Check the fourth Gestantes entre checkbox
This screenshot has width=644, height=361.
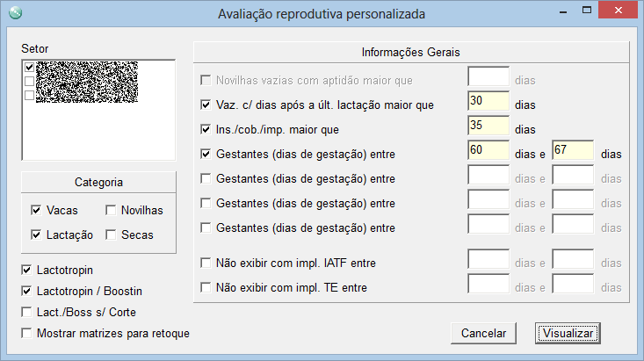(206, 227)
